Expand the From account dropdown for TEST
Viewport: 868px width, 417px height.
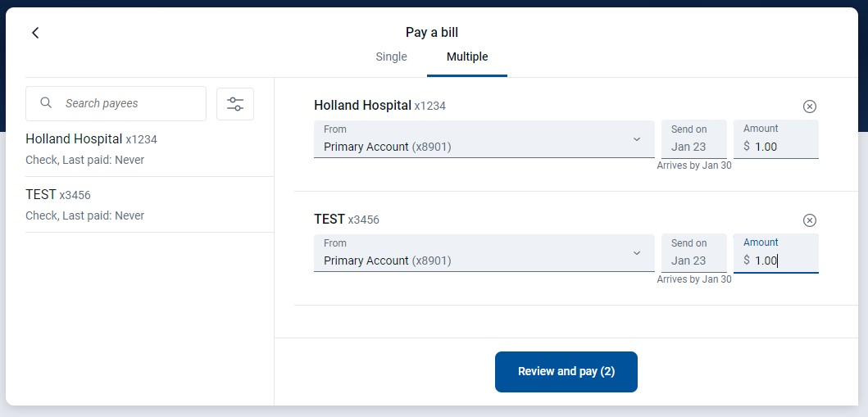(x=484, y=253)
